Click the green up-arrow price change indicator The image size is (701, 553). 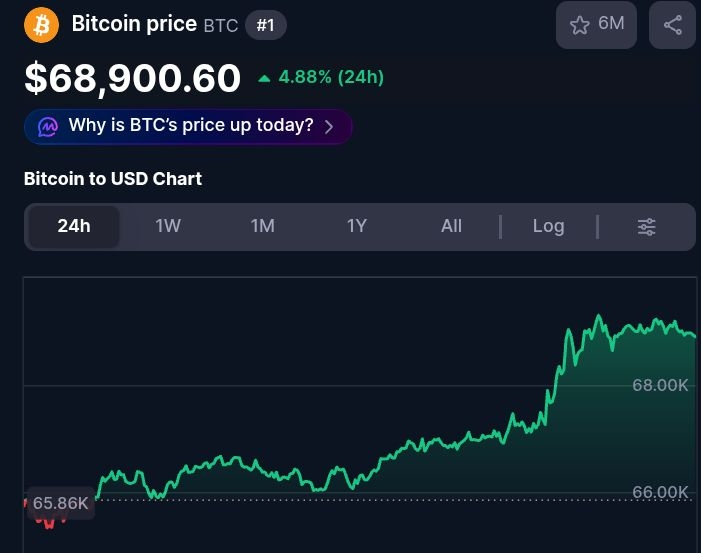pyautogui.click(x=264, y=79)
